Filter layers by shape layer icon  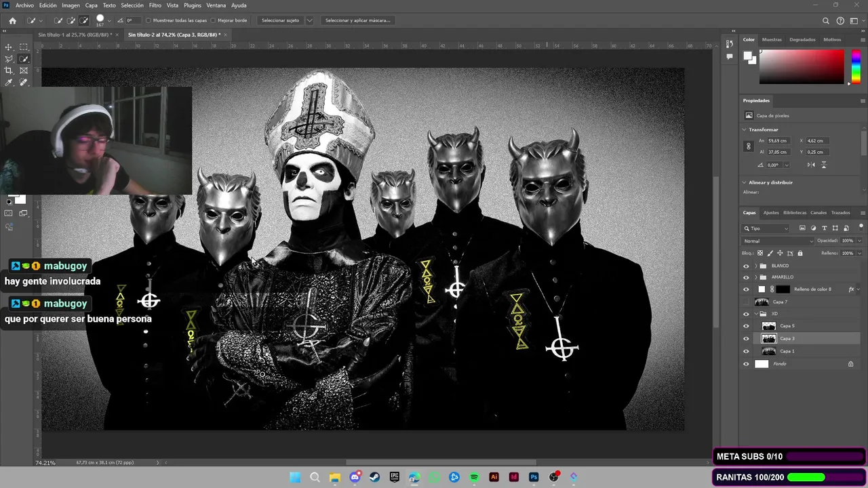(x=835, y=228)
